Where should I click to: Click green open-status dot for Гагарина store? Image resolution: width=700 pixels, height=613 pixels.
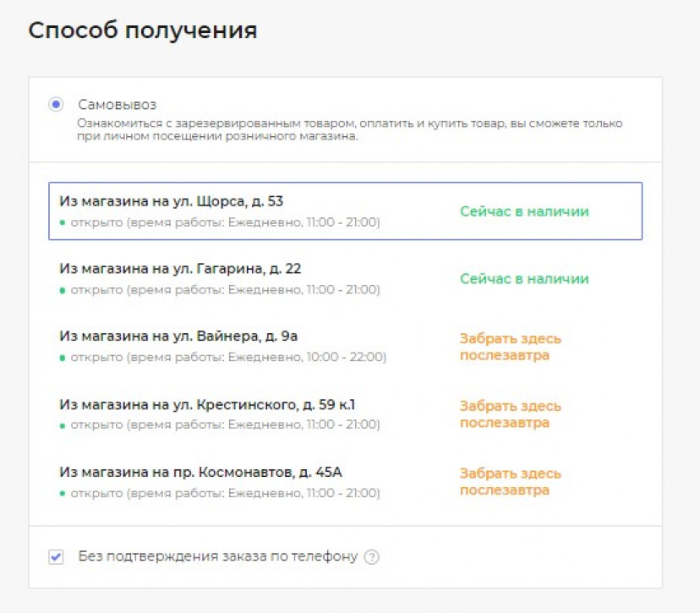coord(63,290)
